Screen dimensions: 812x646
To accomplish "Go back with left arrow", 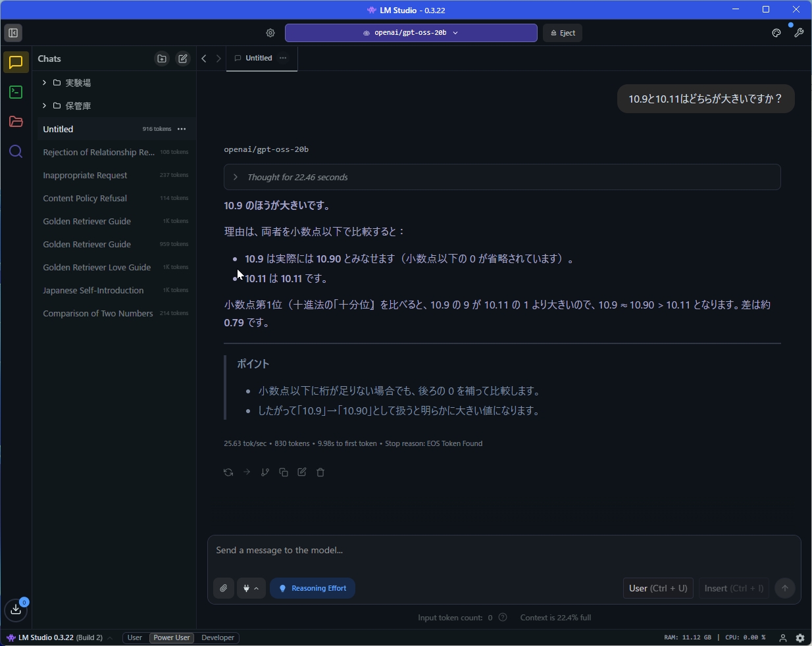I will [204, 59].
